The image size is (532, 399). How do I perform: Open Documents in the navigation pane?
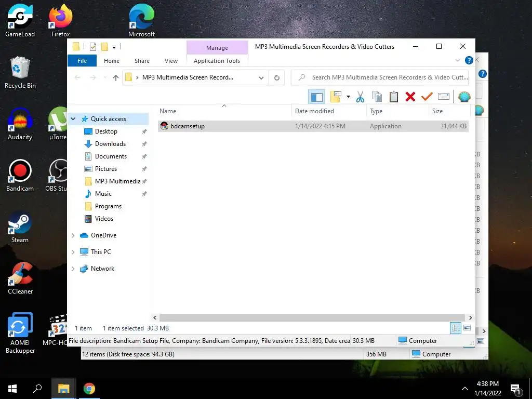point(111,156)
